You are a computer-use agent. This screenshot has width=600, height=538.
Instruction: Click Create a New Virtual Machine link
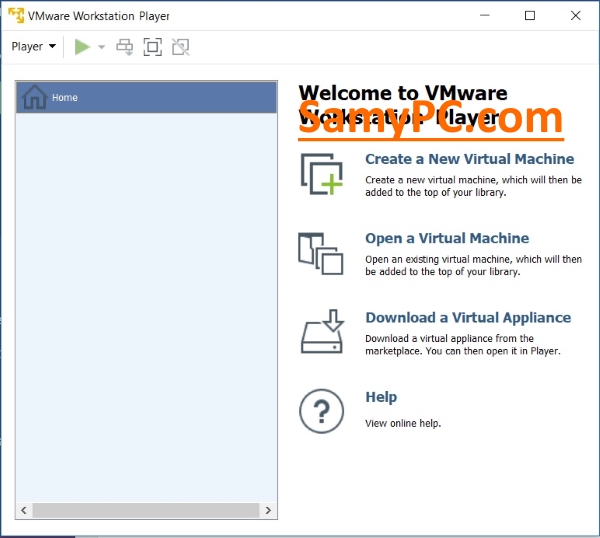coord(470,159)
